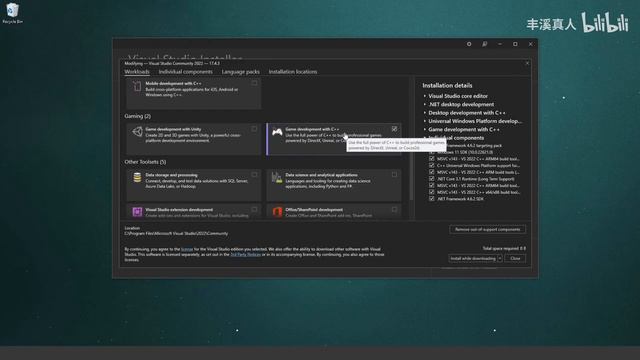
Task: Uncheck .NET Core 3.1 Runtime component
Action: tap(431, 179)
